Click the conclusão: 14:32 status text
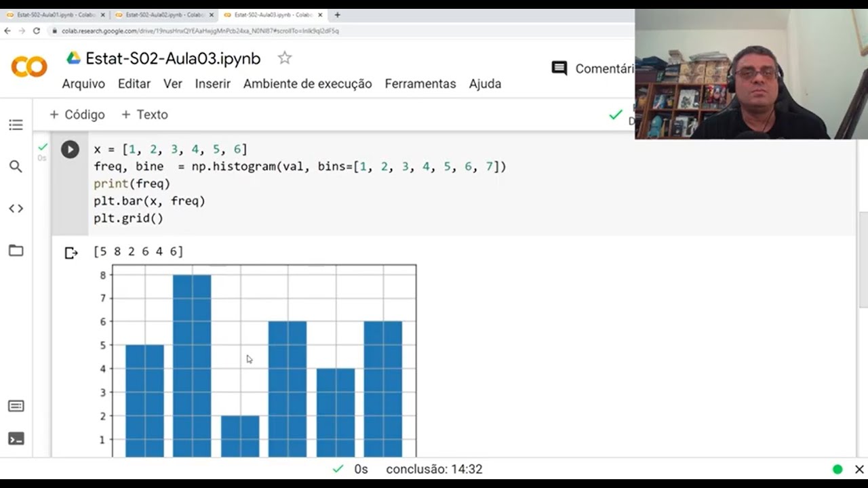 pos(434,469)
